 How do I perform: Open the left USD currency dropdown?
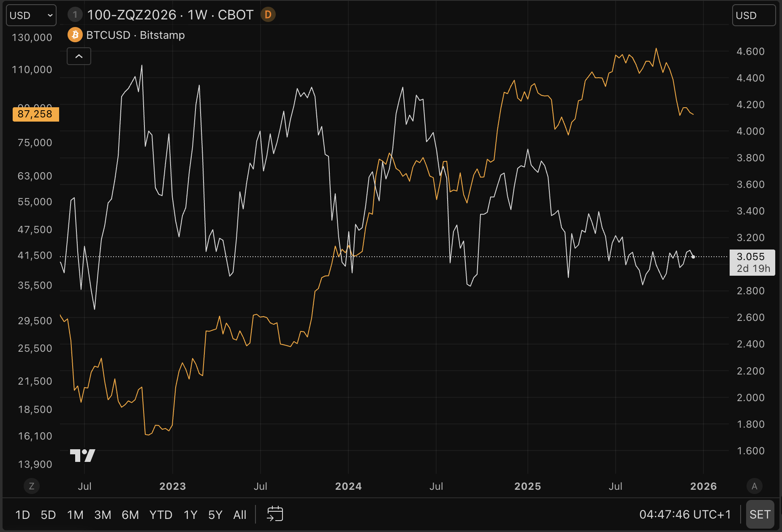coord(31,16)
